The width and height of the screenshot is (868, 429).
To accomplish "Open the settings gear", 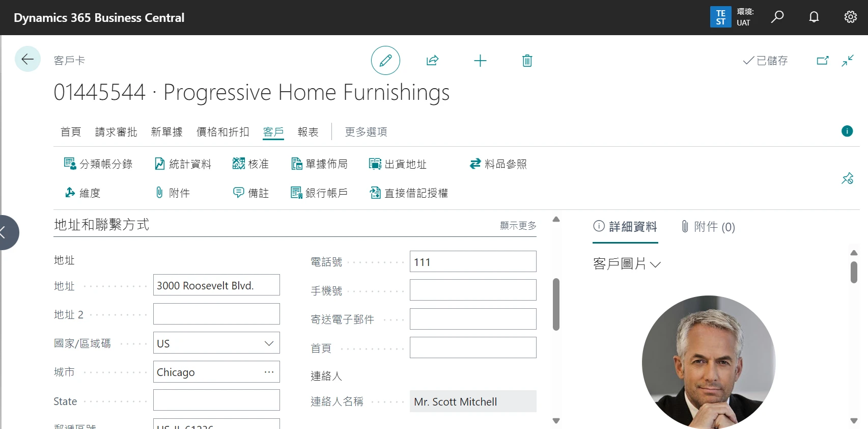I will click(x=850, y=17).
